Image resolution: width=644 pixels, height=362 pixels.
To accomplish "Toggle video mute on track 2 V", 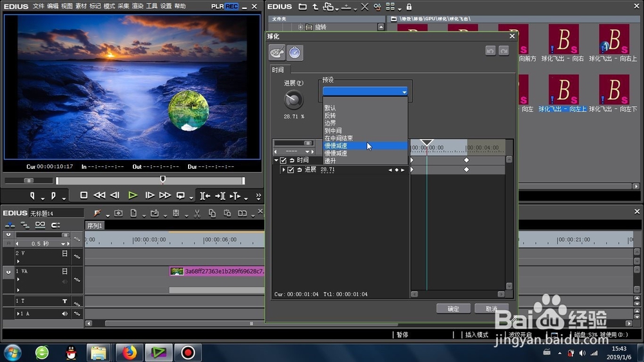I will point(64,254).
